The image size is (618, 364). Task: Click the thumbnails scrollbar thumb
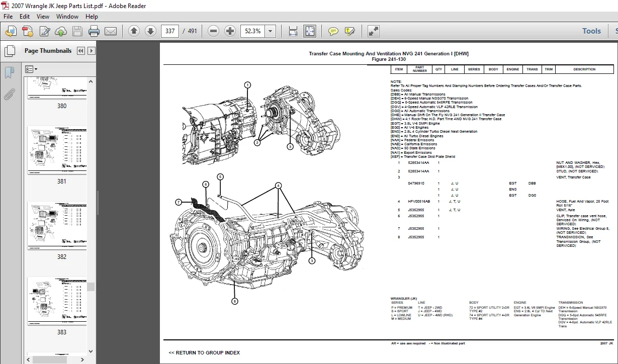[91, 287]
